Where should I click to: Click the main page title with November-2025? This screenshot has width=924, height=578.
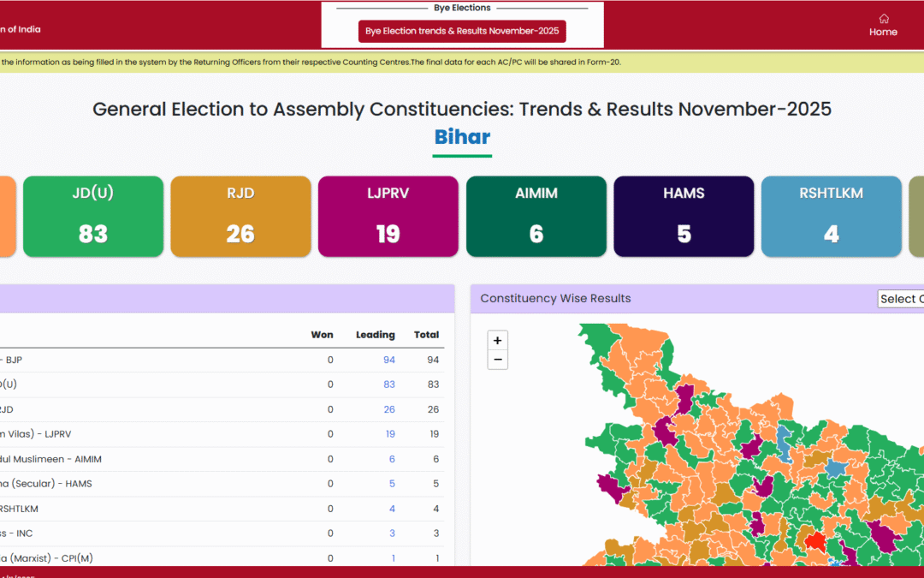tap(462, 109)
